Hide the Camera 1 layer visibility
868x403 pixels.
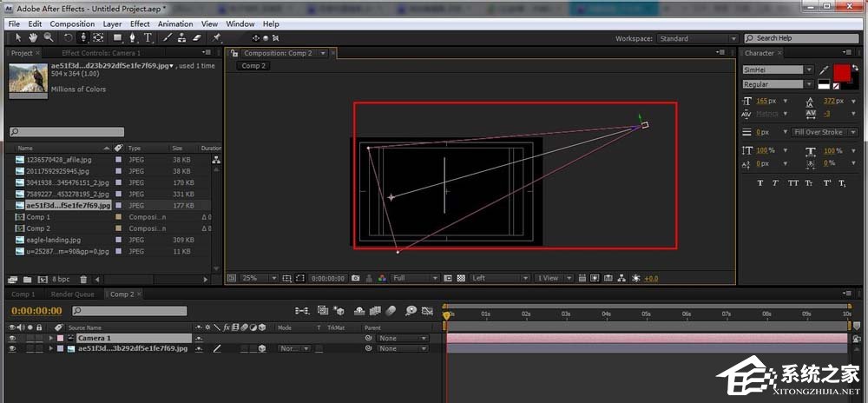12,338
